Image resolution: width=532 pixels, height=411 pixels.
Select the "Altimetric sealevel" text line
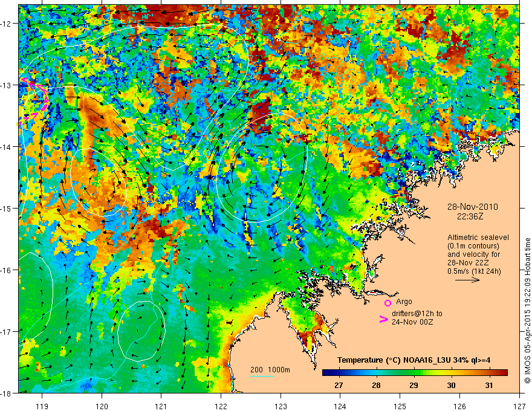click(478, 238)
